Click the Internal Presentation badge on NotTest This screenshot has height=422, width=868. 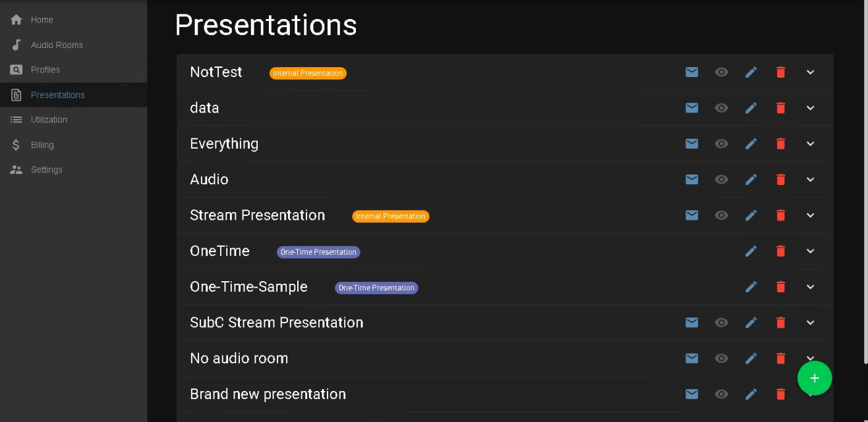tap(308, 73)
